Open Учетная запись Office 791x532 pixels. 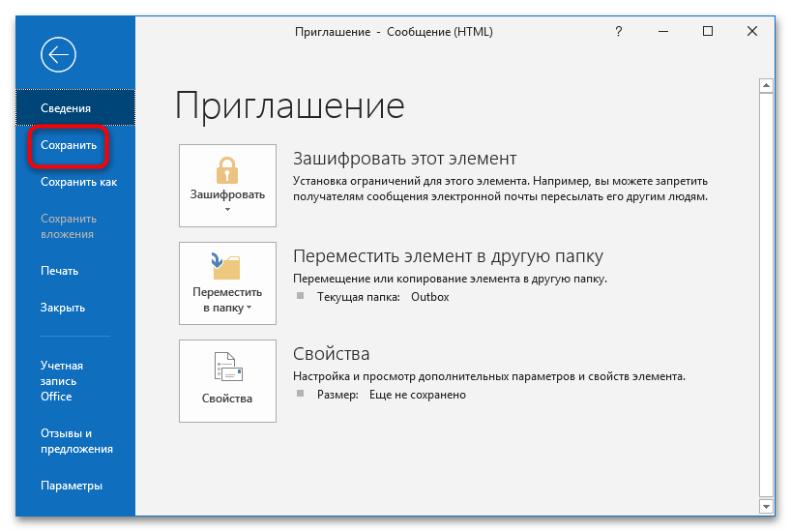(x=62, y=381)
